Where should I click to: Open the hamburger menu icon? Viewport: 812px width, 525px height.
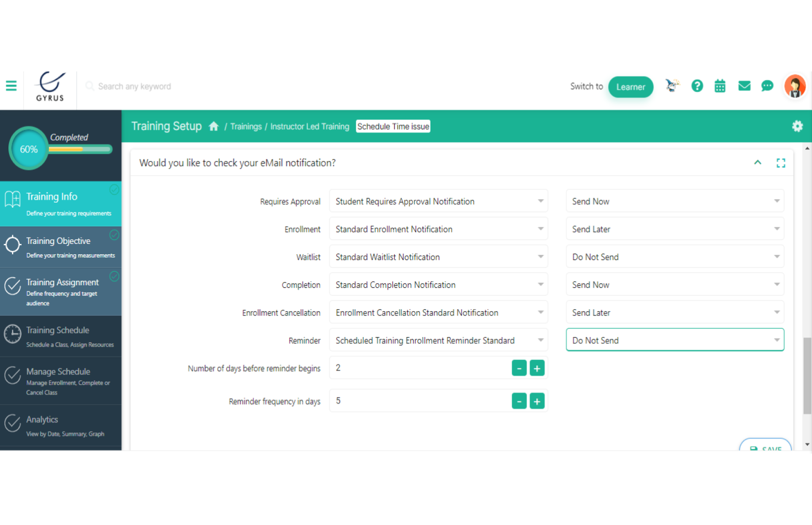point(11,86)
